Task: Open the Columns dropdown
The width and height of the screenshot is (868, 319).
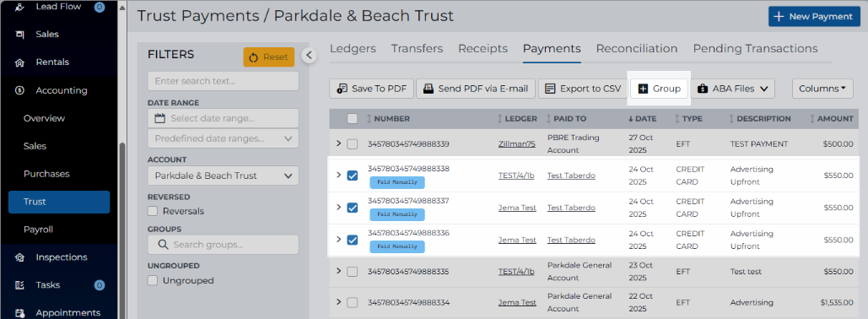Action: click(822, 89)
